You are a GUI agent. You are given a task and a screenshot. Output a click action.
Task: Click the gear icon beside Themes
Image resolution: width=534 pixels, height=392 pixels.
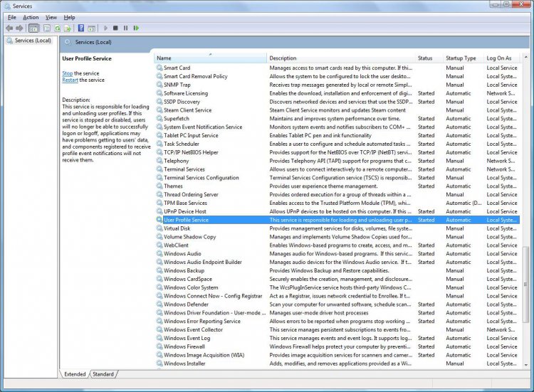click(x=159, y=186)
